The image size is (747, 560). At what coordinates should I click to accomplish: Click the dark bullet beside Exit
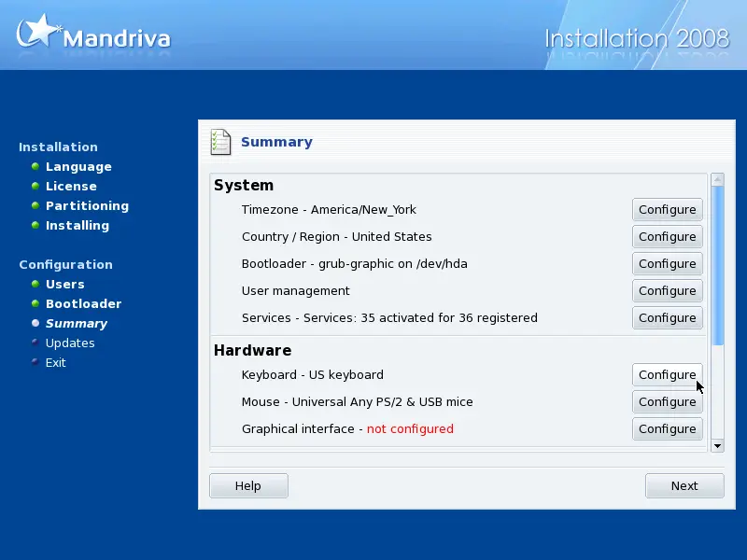point(35,361)
